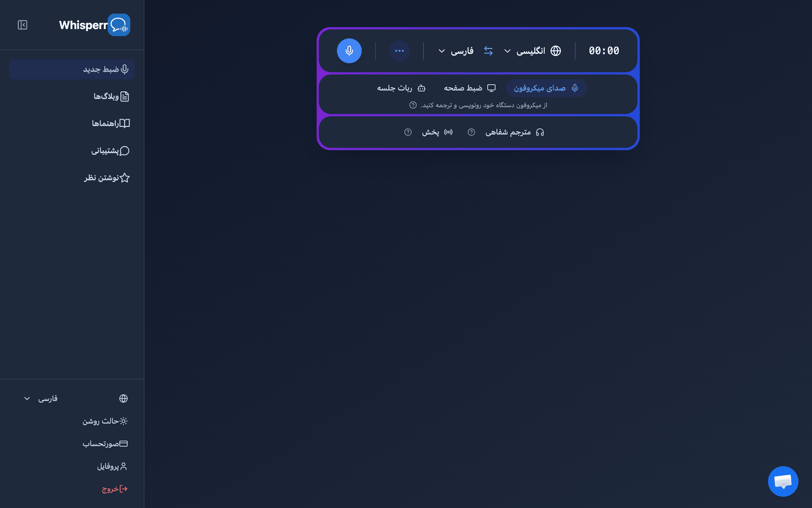Image resolution: width=812 pixels, height=508 pixels.
Task: Click the monitor icon beside ضبط صفحه
Action: pyautogui.click(x=491, y=88)
